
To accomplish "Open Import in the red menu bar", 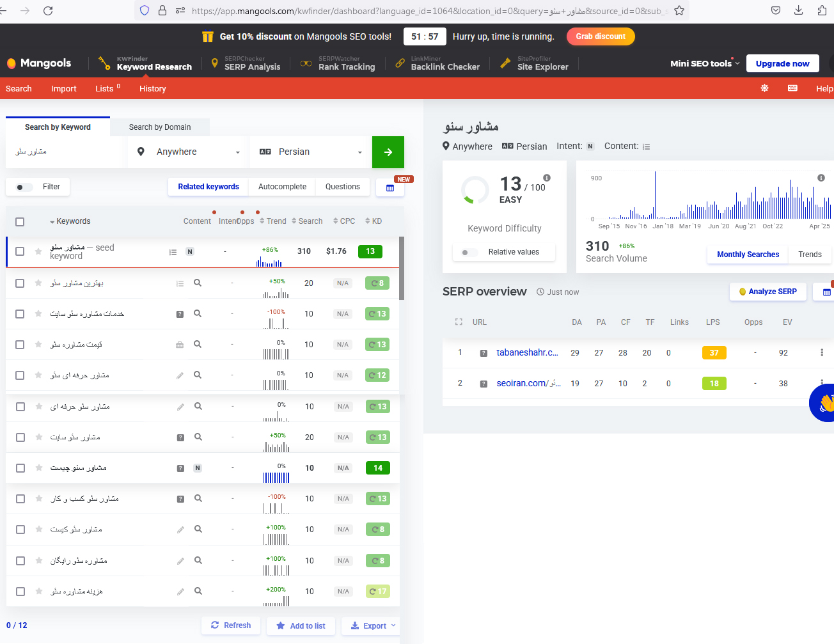I will coord(64,89).
